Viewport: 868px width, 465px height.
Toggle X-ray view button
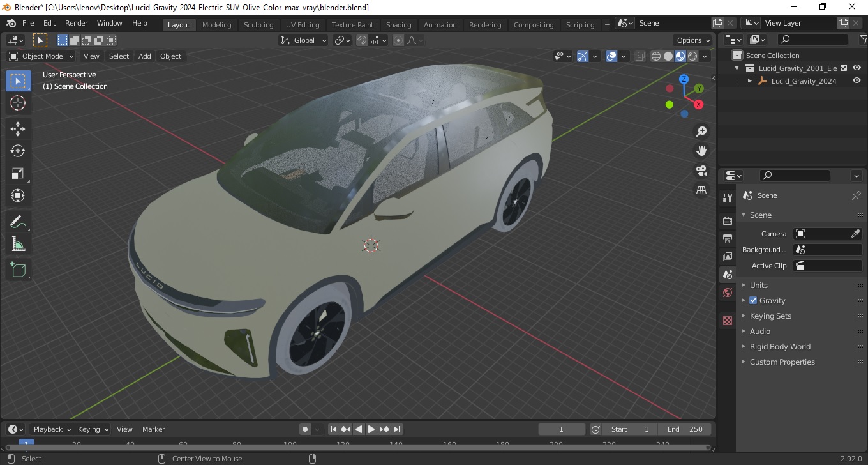point(640,56)
